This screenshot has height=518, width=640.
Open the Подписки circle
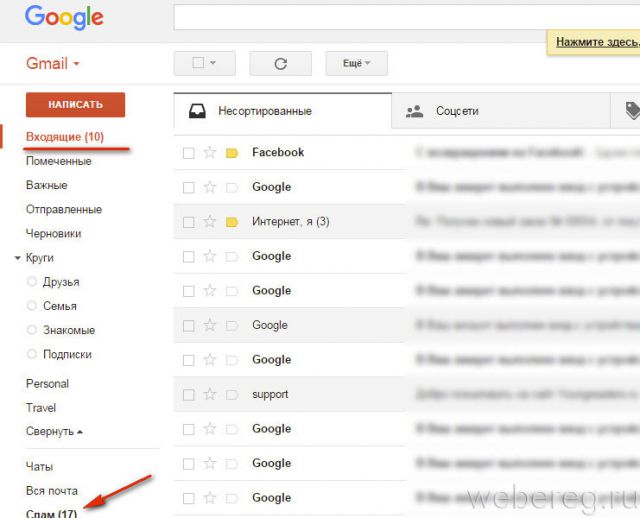[67, 354]
